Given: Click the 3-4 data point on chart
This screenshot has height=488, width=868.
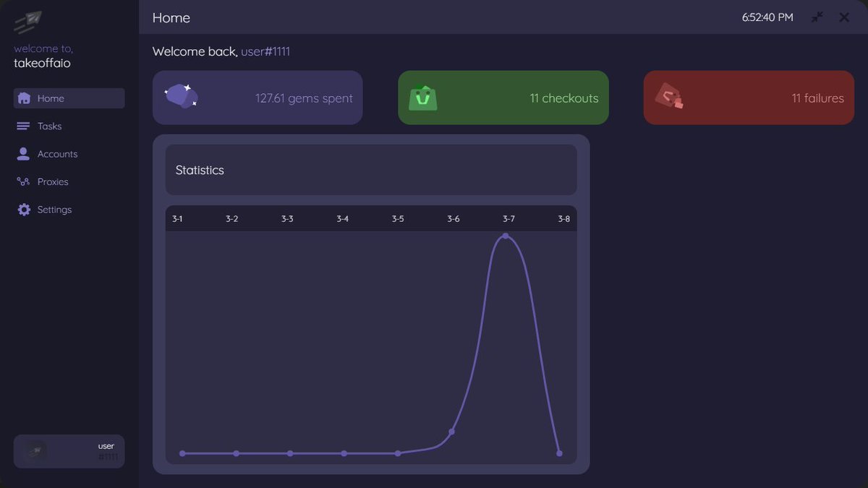Looking at the screenshot, I should click(344, 453).
